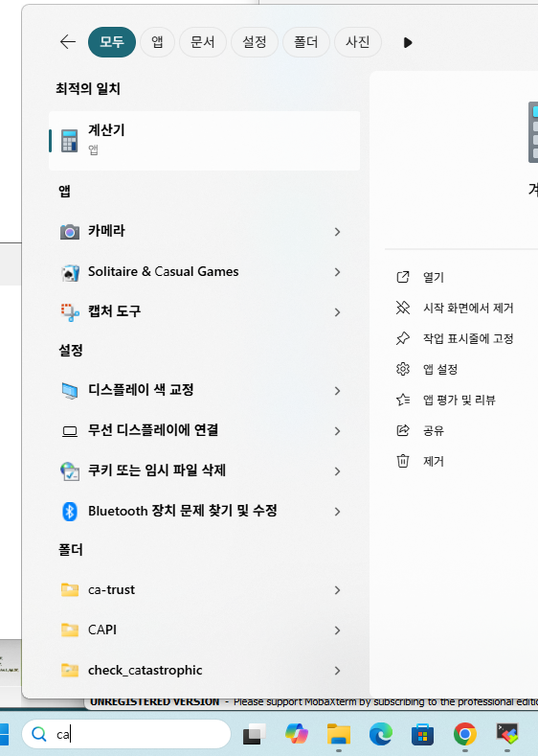The image size is (538, 756).
Task: Switch to the 앱 filter tab
Action: coord(158,42)
